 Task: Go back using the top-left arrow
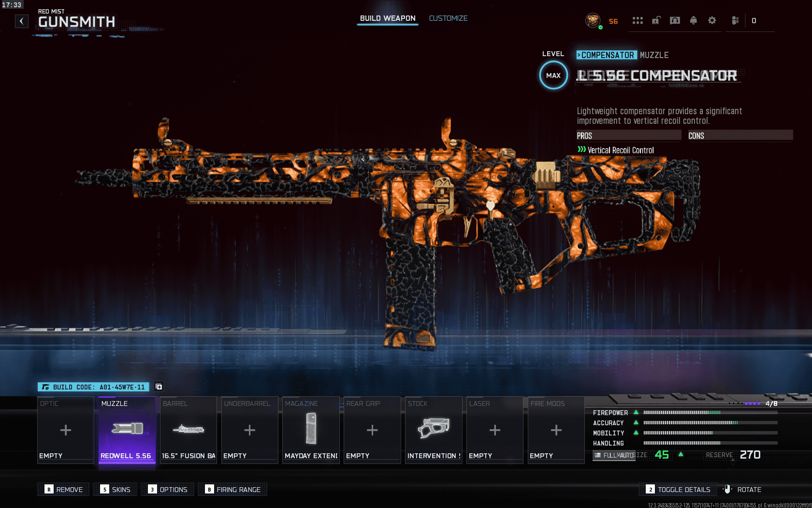[21, 21]
